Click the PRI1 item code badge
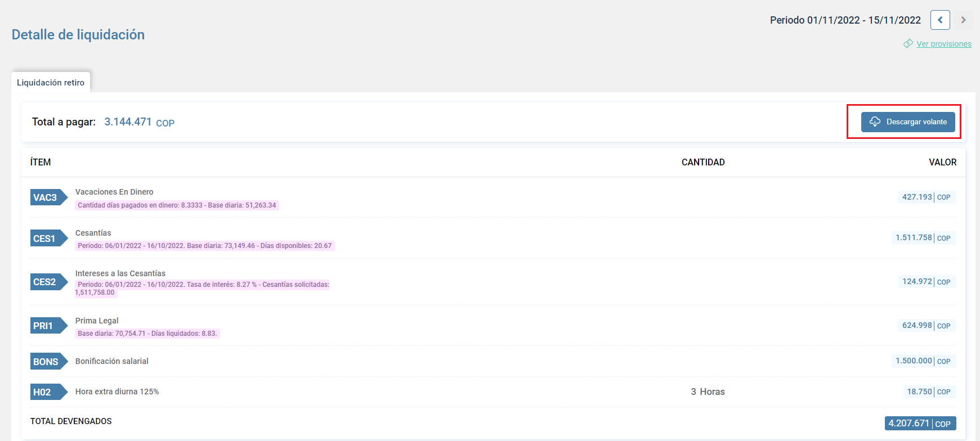This screenshot has width=980, height=441. point(48,326)
